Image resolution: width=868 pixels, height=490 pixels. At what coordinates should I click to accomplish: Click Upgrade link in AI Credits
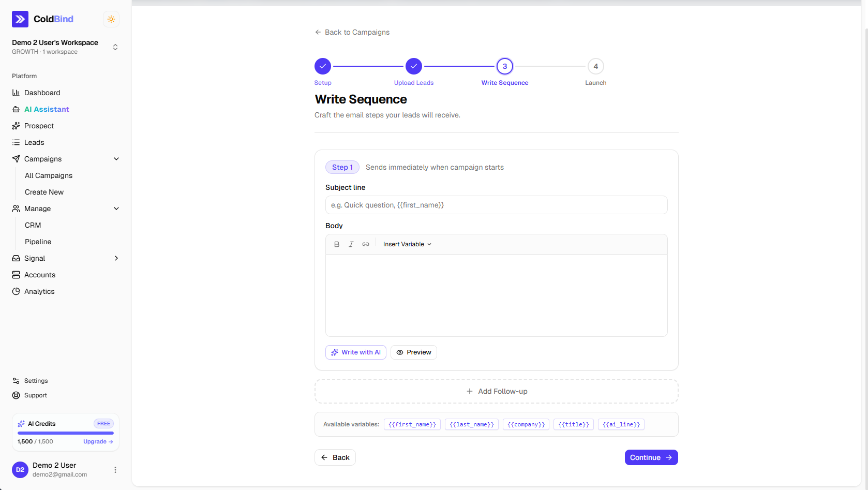(98, 441)
